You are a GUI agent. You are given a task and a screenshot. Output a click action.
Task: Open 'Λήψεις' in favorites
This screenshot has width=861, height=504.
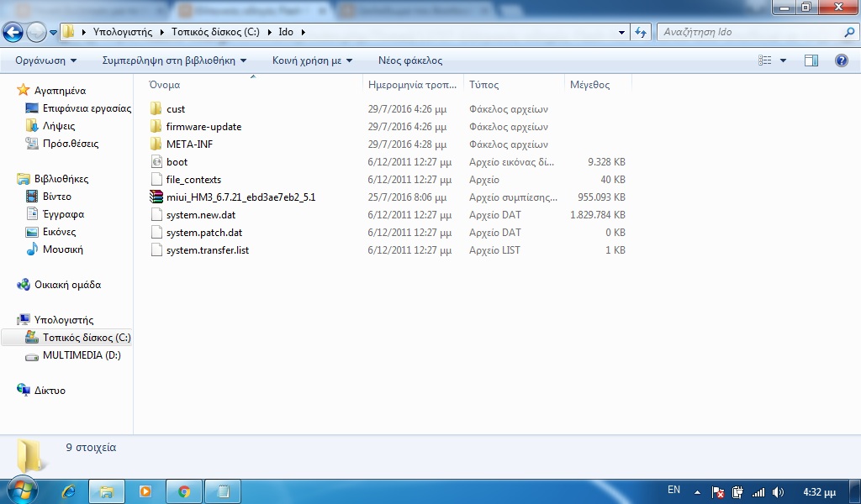[59, 126]
